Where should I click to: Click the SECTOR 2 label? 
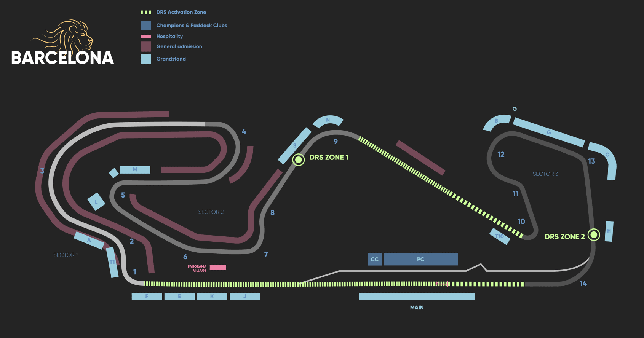tap(211, 212)
